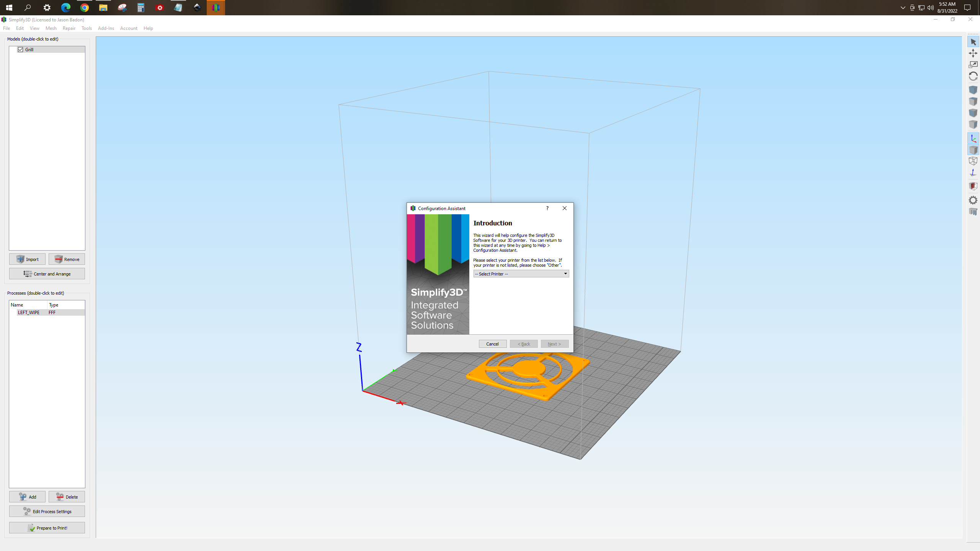The height and width of the screenshot is (551, 980).
Task: Open the Edit menu
Action: click(x=20, y=28)
